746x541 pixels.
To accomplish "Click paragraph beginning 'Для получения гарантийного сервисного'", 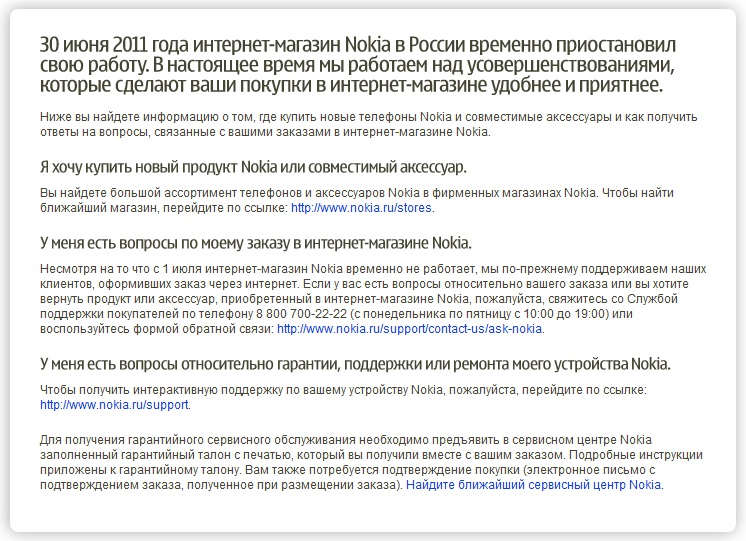I will 371,462.
